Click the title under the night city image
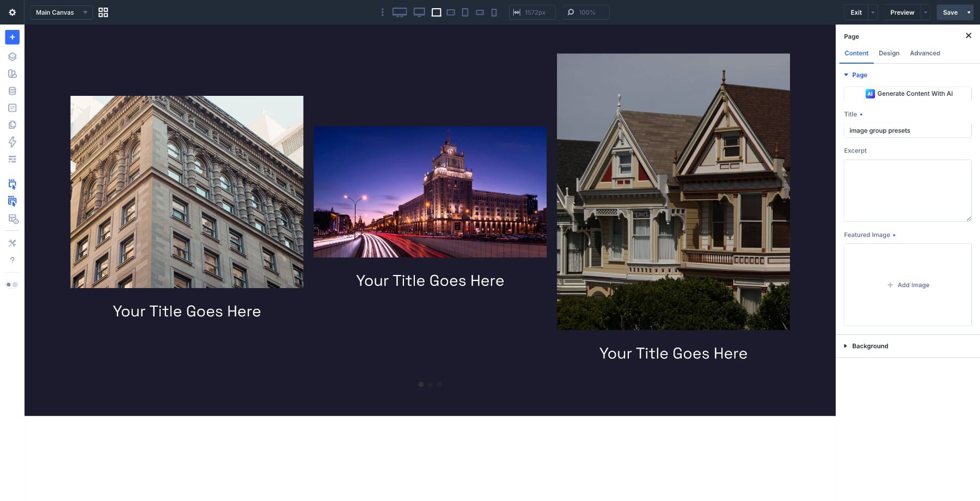 (430, 281)
